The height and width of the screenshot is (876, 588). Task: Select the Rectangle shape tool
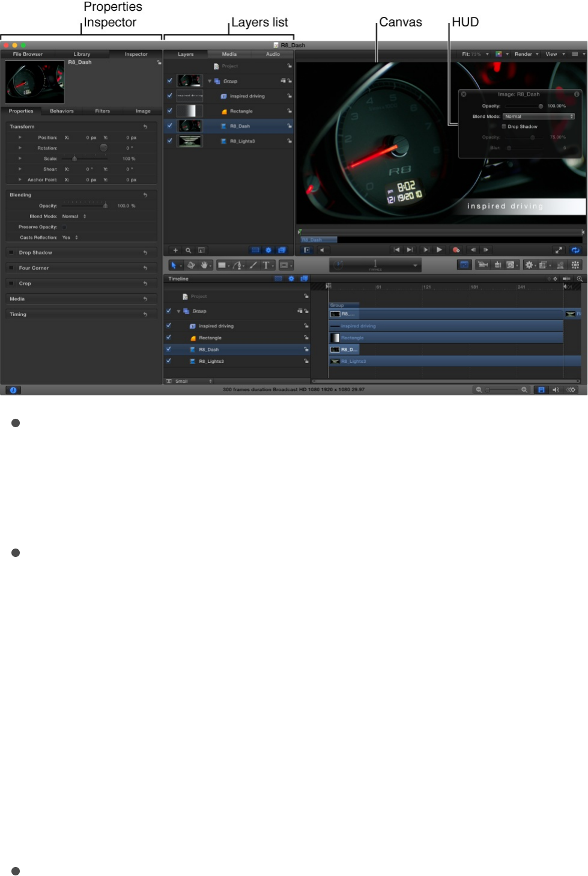[x=222, y=265]
